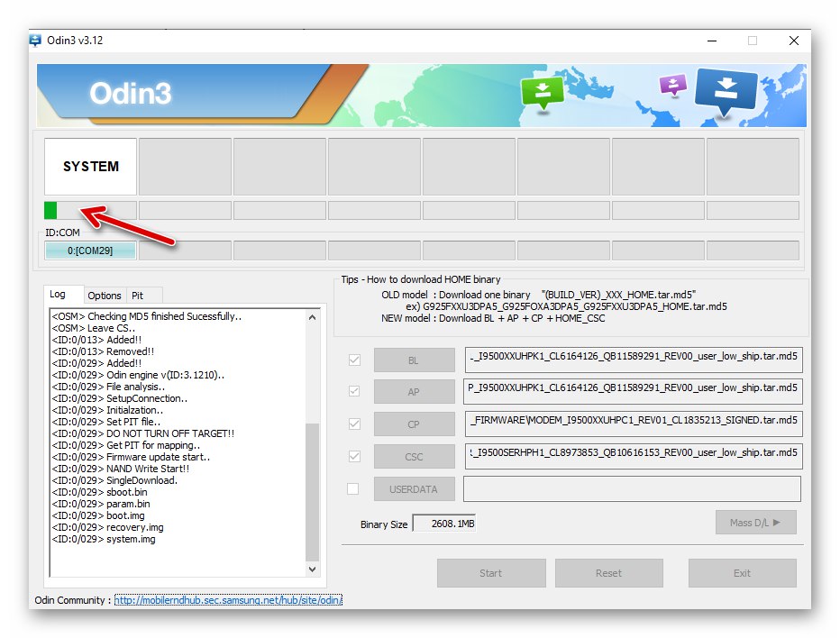
Task: Click the Start button to begin flashing
Action: click(491, 573)
